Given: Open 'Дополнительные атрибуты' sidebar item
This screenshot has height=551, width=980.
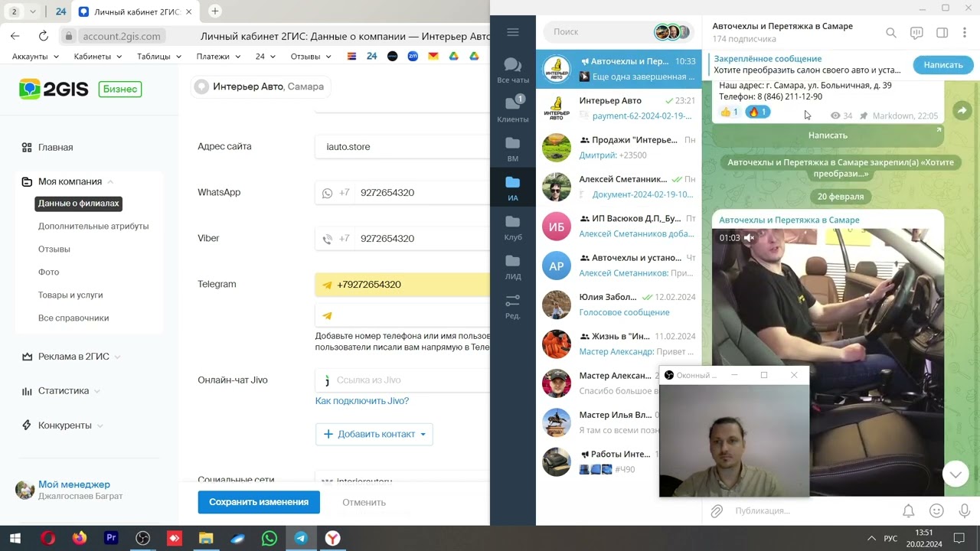Looking at the screenshot, I should [x=93, y=226].
